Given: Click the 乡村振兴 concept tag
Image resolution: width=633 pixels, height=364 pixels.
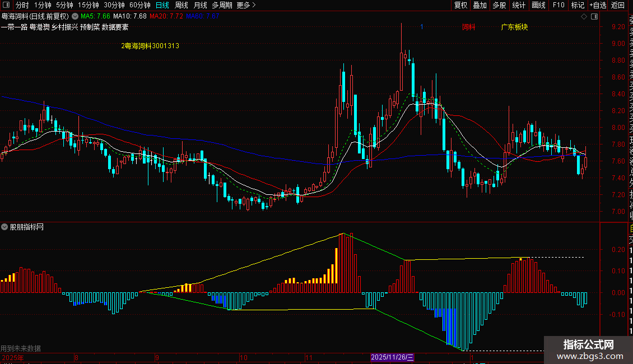Looking at the screenshot, I should click(x=64, y=27).
